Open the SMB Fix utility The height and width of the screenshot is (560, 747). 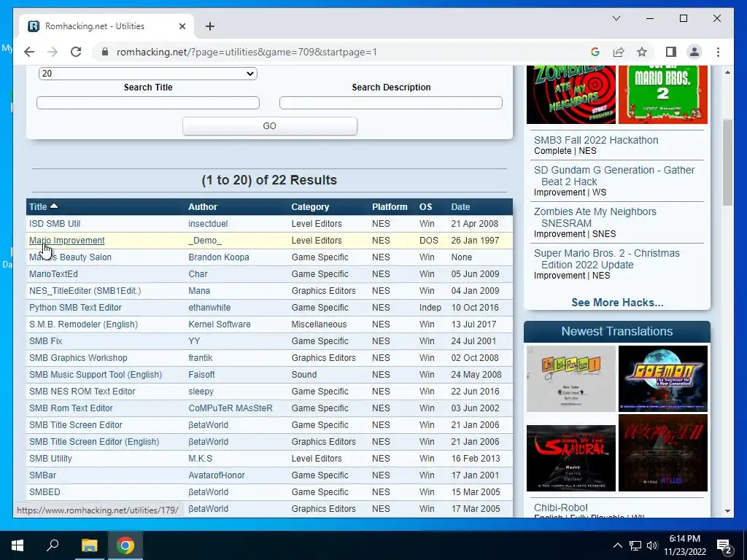coord(46,341)
